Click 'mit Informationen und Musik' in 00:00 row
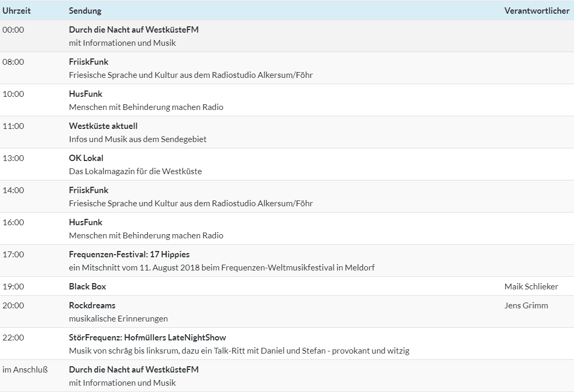574x392 pixels. [122, 43]
